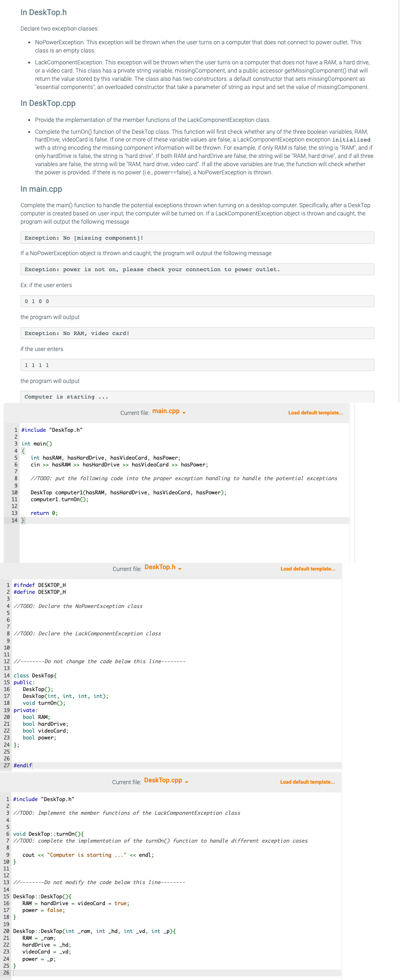Screen dimensions: 400x980
Task: Click the 'power = _p;' line
Action: point(39,959)
